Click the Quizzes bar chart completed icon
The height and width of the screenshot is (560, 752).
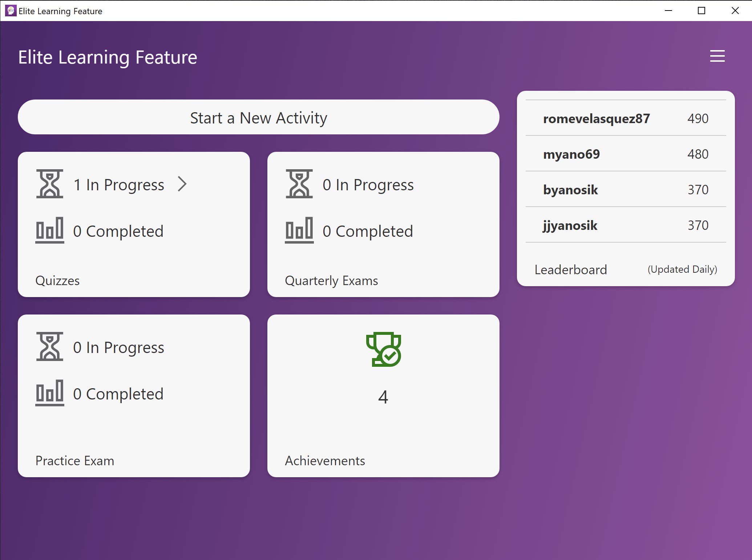click(x=50, y=230)
